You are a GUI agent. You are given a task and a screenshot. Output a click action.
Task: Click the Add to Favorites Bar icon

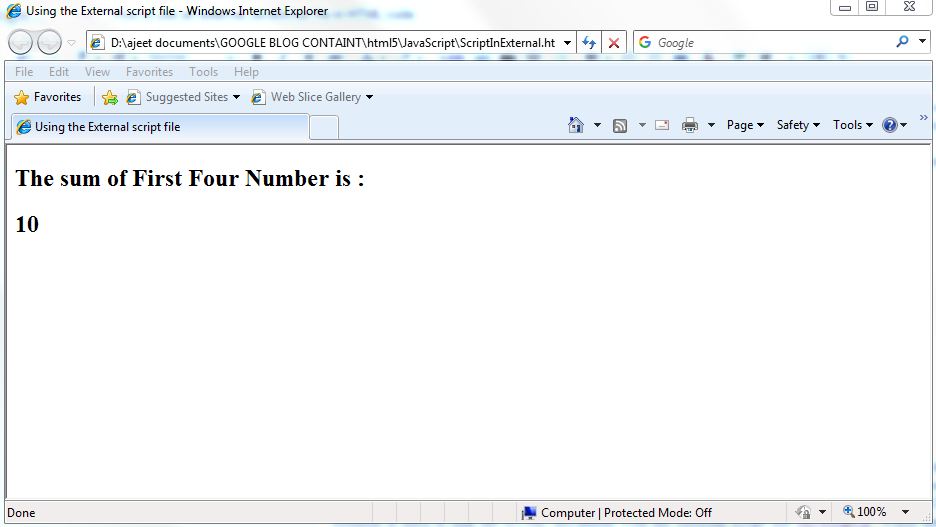(110, 97)
